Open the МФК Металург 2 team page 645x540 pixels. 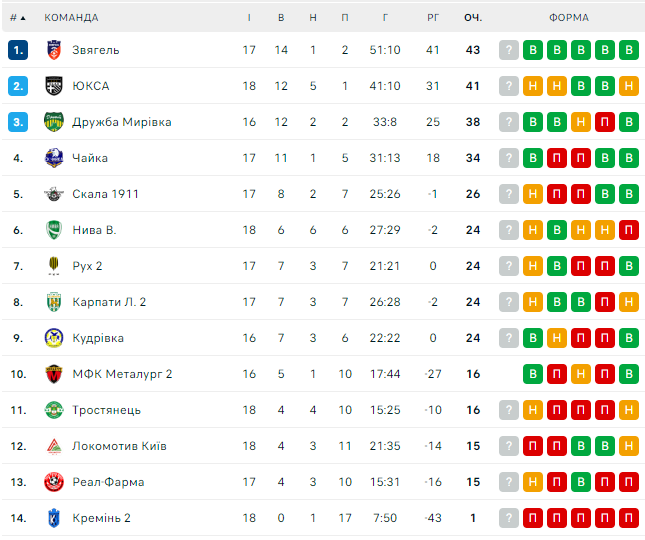coord(122,374)
